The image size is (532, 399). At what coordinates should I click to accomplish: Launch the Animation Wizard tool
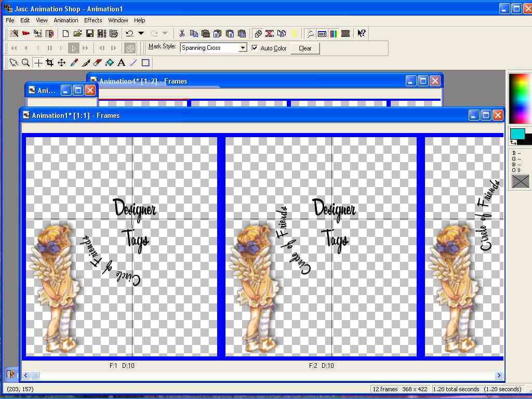(x=14, y=33)
